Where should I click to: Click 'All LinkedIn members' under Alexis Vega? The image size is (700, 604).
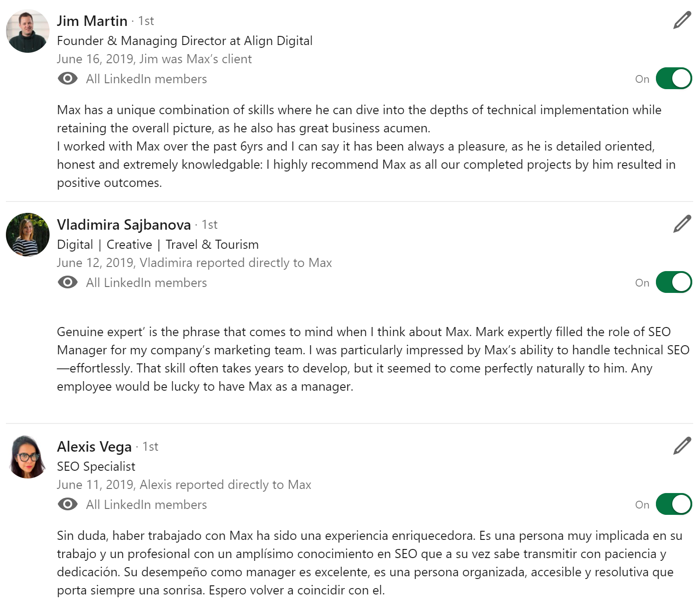pyautogui.click(x=146, y=505)
